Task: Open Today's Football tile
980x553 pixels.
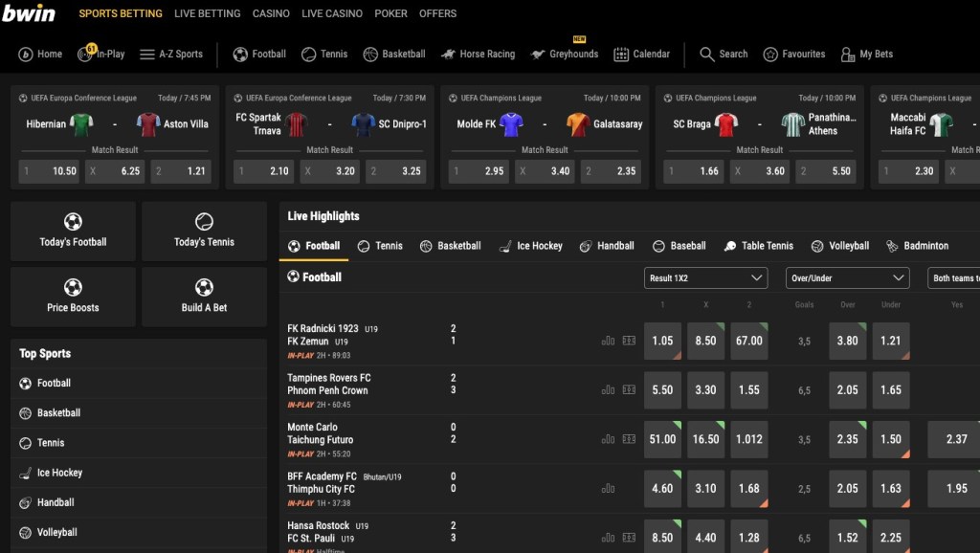Action: [73, 231]
